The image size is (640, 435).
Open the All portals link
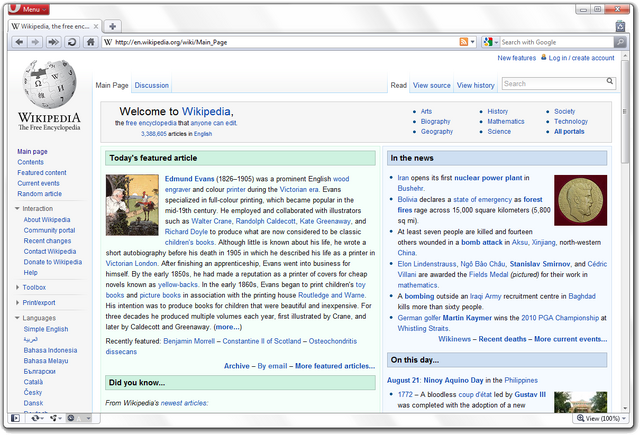click(569, 131)
